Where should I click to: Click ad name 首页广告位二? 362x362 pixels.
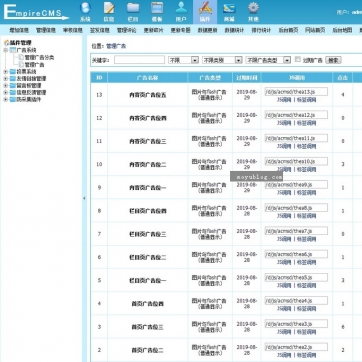(x=148, y=350)
